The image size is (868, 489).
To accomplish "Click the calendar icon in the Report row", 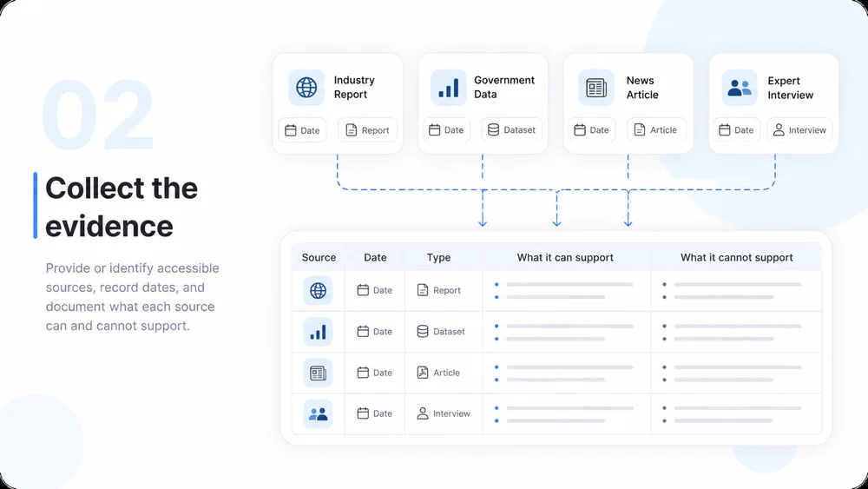I will (363, 290).
